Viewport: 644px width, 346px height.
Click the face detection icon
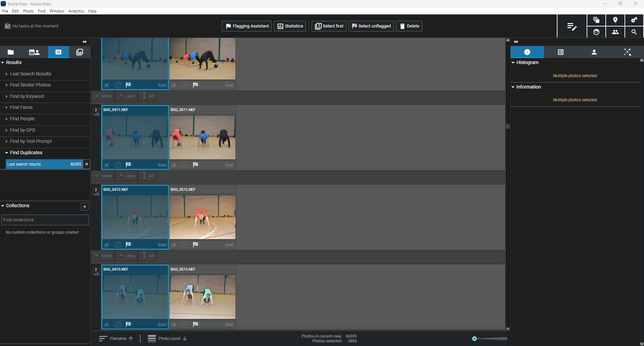click(x=596, y=32)
